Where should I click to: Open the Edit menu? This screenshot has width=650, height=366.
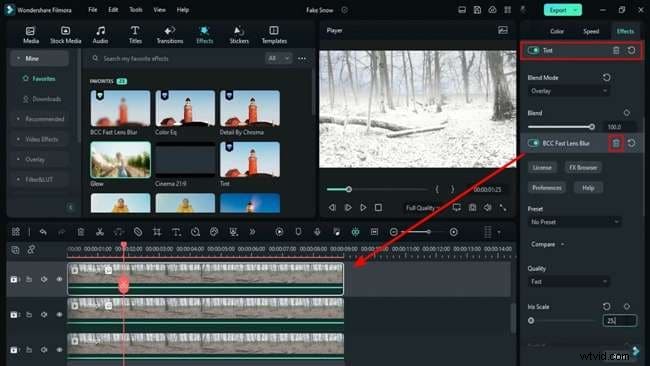(x=113, y=10)
